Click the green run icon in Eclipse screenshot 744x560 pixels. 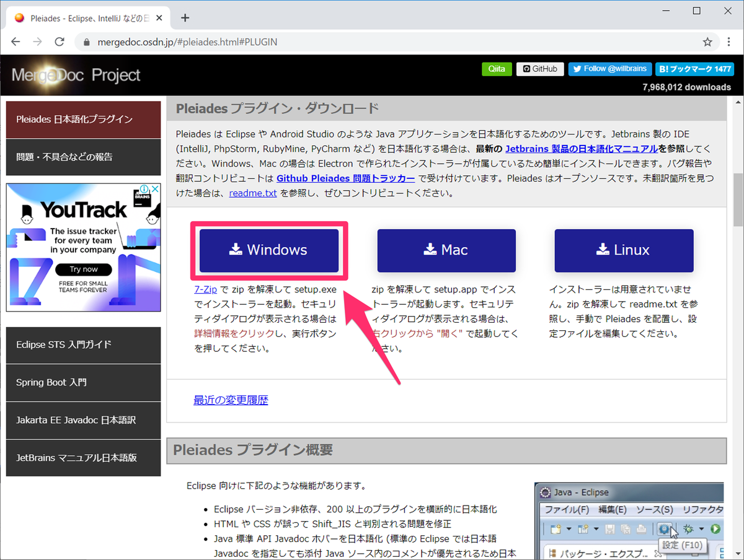click(x=715, y=529)
